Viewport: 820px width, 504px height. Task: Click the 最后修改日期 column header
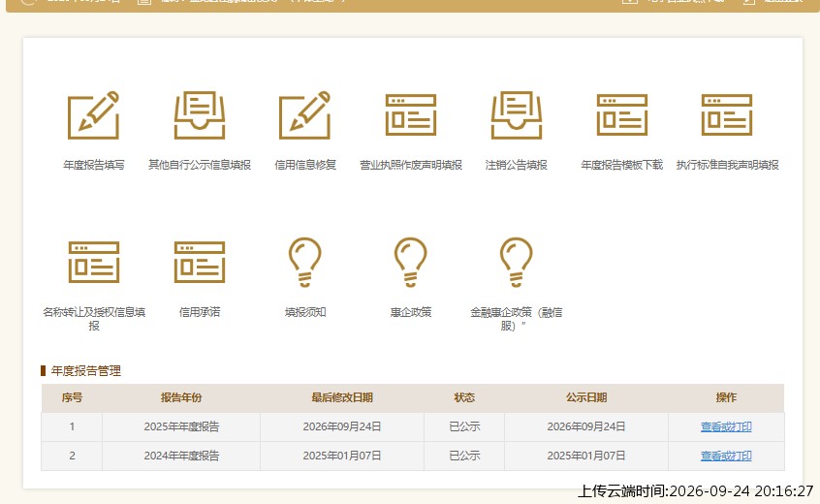[342, 397]
